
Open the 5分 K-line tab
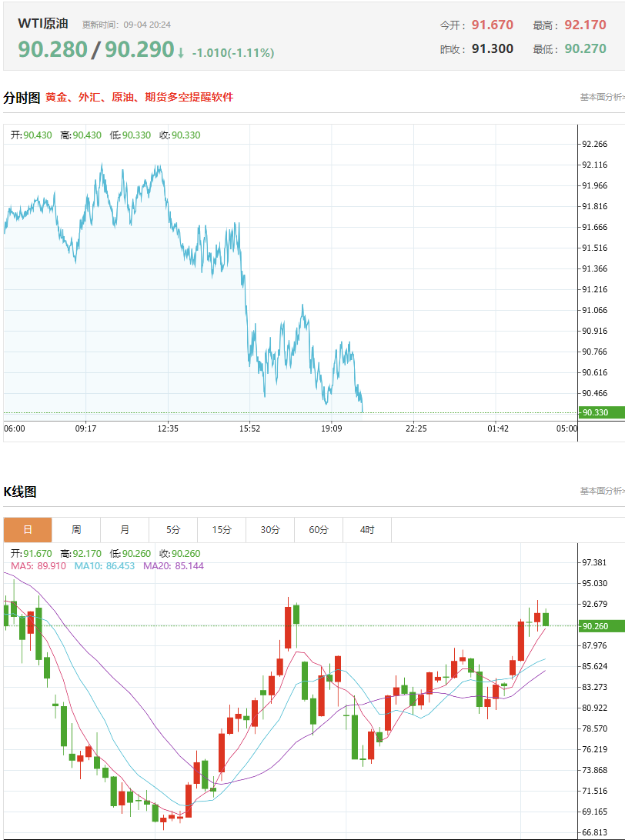pyautogui.click(x=173, y=530)
